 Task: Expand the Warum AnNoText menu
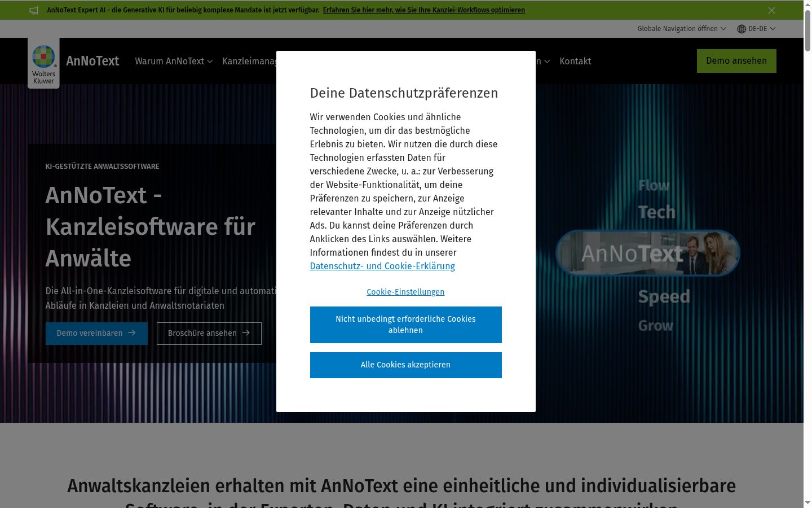point(174,61)
